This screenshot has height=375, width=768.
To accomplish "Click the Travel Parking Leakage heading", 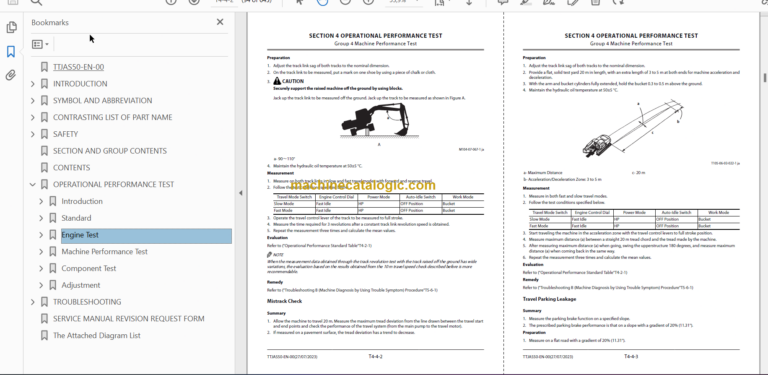I will point(549,299).
